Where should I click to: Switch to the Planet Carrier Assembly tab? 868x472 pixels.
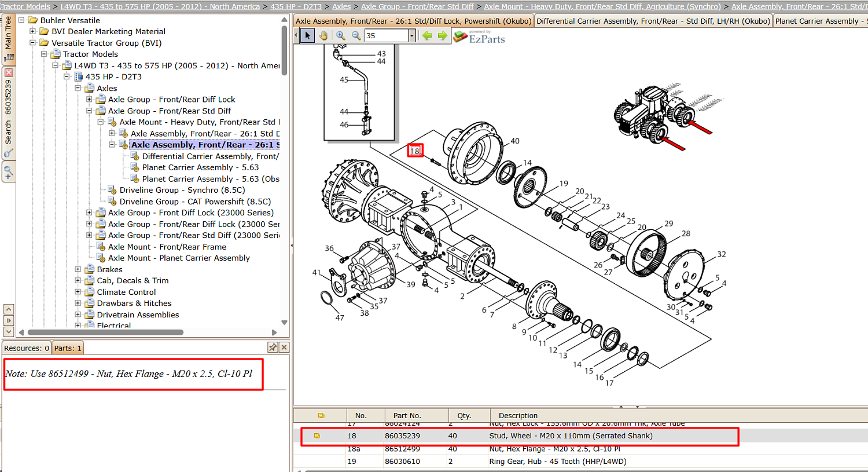[821, 21]
